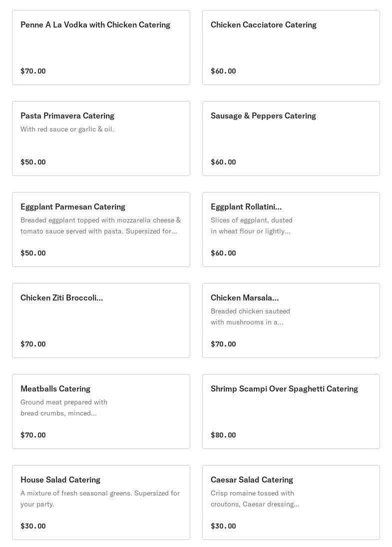
Task: Open the Caesar Salad Catering title
Action: [x=252, y=480]
